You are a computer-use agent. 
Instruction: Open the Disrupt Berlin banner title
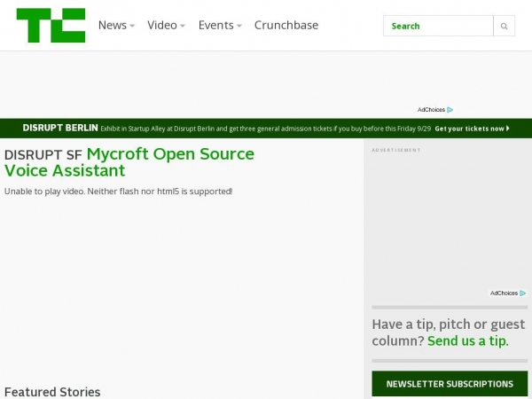click(60, 128)
